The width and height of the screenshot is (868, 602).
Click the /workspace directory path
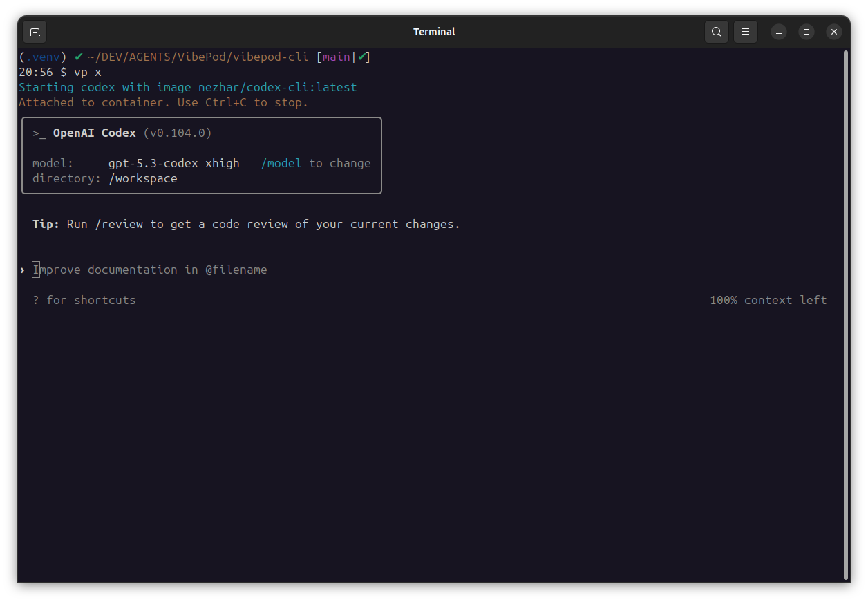[143, 178]
